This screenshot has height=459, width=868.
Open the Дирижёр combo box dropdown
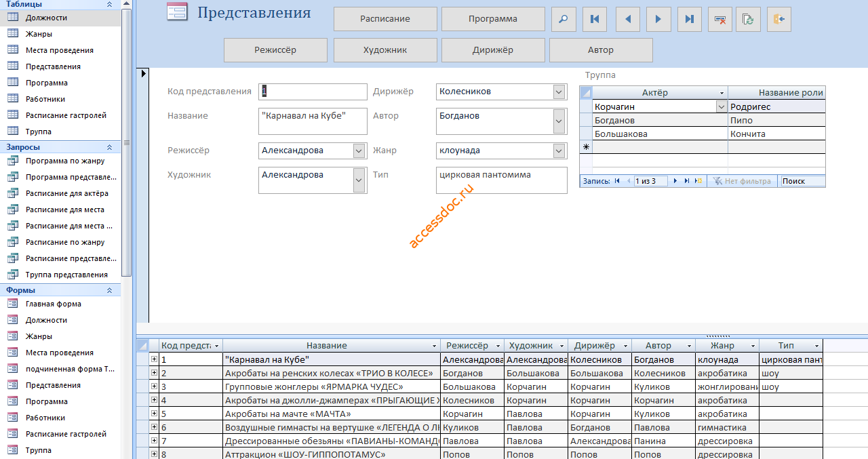point(559,92)
